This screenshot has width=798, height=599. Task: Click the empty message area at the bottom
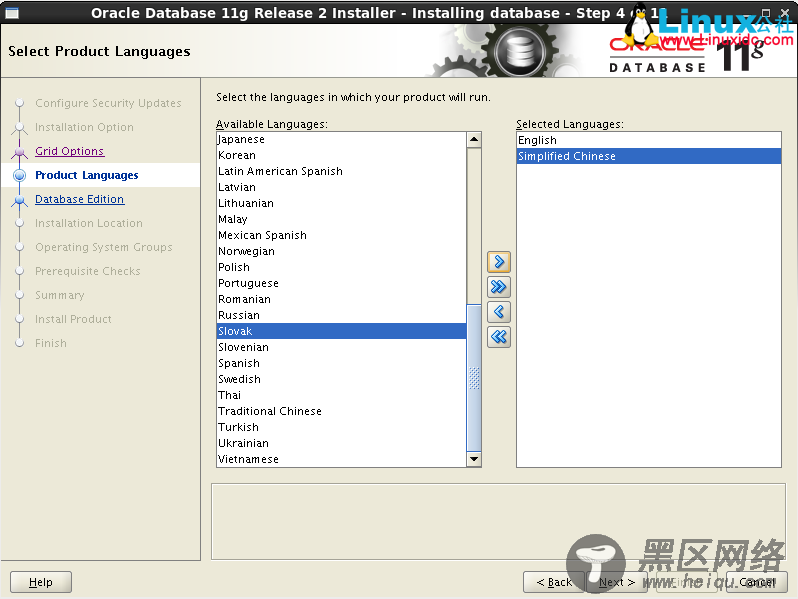(x=498, y=522)
